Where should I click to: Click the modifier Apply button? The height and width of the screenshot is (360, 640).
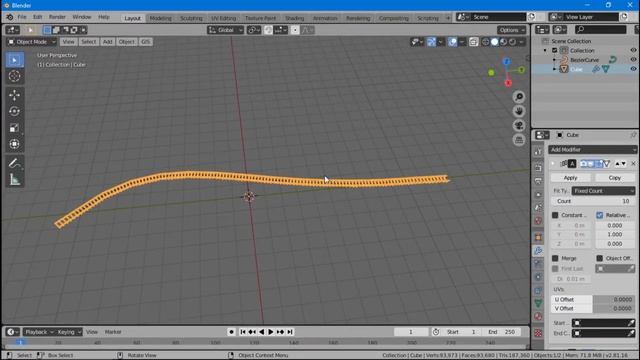[x=570, y=178]
